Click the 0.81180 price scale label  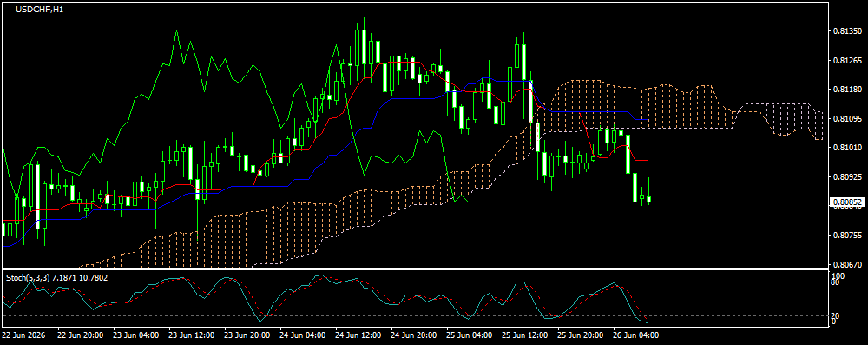(x=847, y=90)
